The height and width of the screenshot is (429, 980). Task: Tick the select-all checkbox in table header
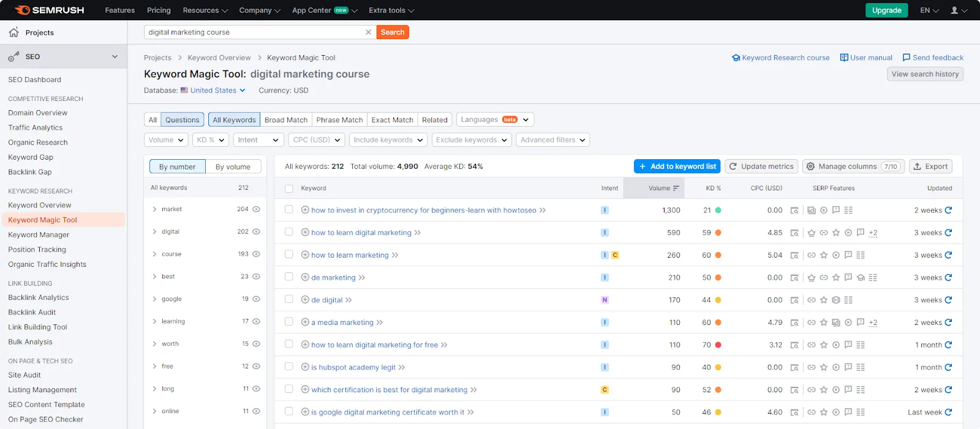[289, 188]
